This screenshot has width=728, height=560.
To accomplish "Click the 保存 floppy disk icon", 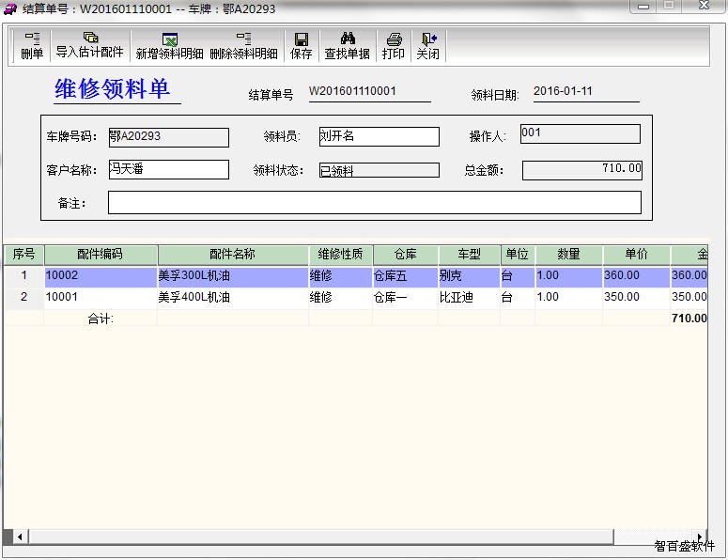I will (x=302, y=39).
